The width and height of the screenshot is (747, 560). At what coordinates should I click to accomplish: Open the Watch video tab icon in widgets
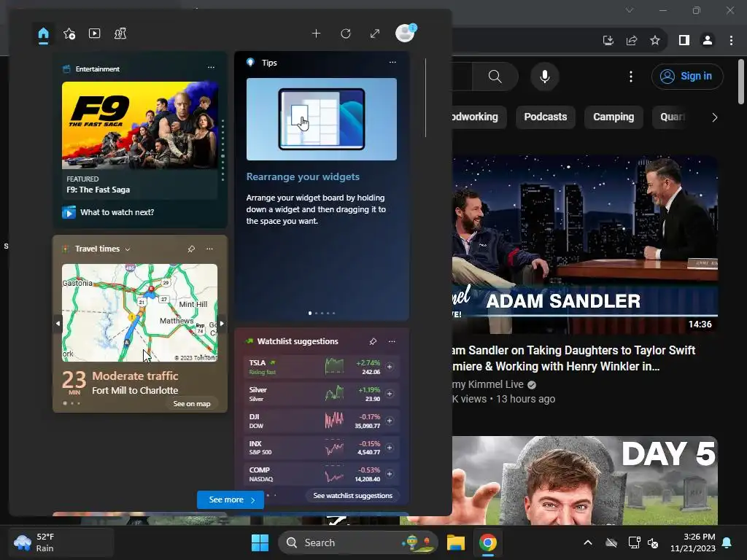point(94,34)
